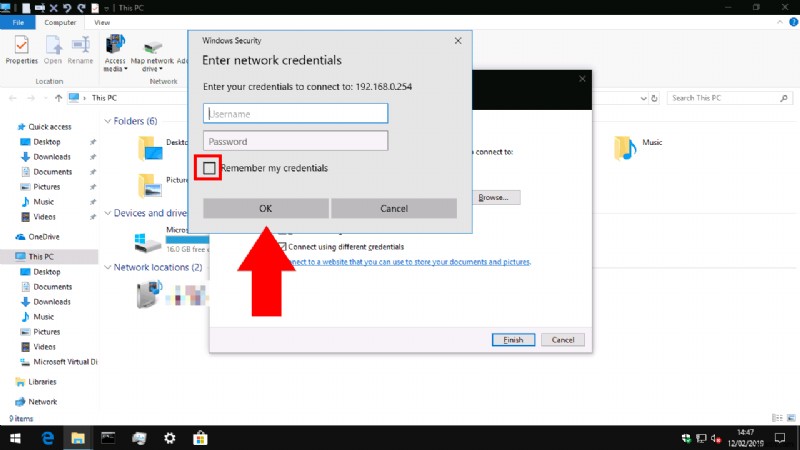The image size is (800, 450).
Task: Open File Explorer from the taskbar
Action: pyautogui.click(x=78, y=438)
